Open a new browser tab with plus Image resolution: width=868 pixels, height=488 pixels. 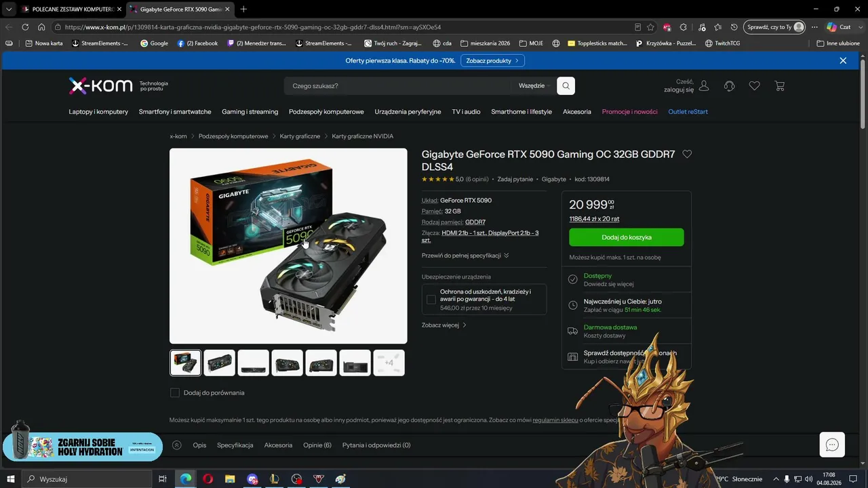(x=243, y=9)
